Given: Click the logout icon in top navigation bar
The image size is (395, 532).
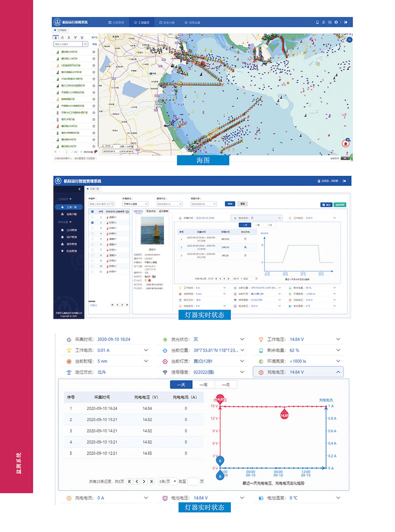Looking at the screenshot, I should coord(345,22).
